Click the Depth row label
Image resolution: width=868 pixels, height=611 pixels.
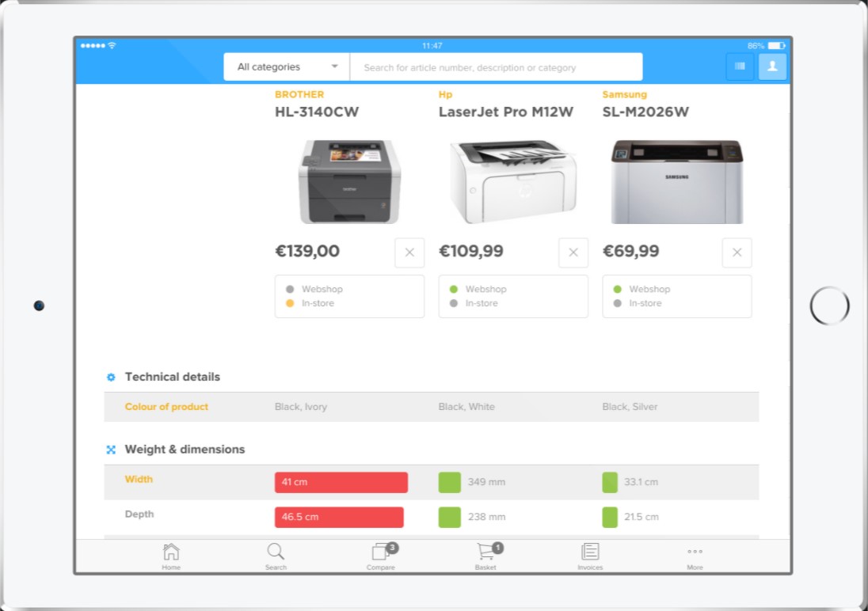(139, 514)
